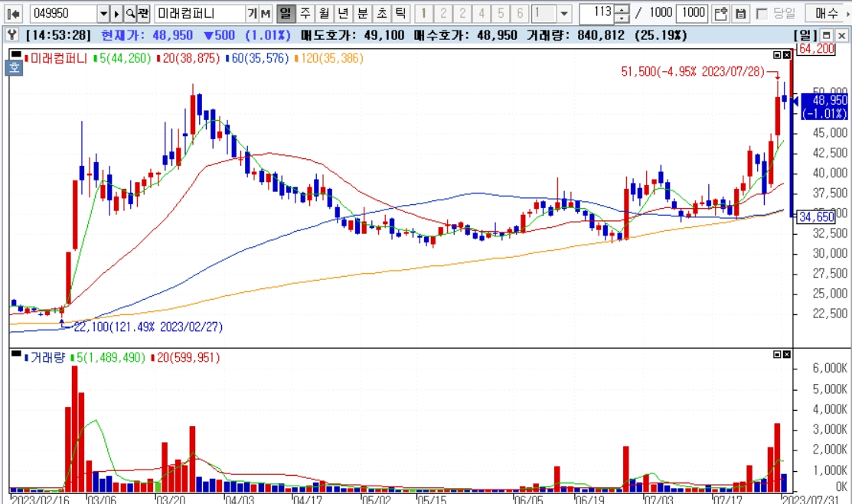The width and height of the screenshot is (852, 504).
Task: Toggle the 당일 checkbox
Action: 762,14
